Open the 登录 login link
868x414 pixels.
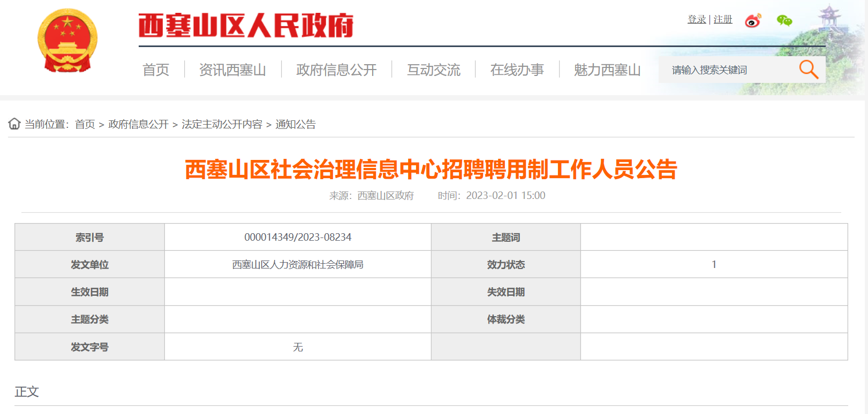pyautogui.click(x=697, y=19)
